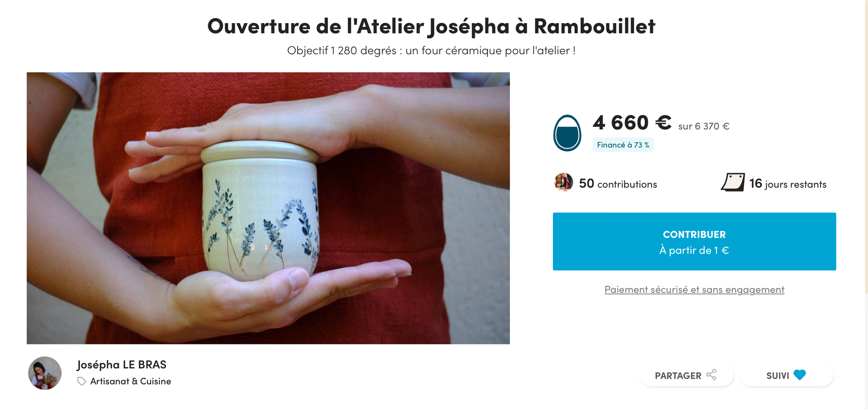Image resolution: width=868 pixels, height=410 pixels.
Task: Open the PARTAGER share button
Action: point(686,375)
